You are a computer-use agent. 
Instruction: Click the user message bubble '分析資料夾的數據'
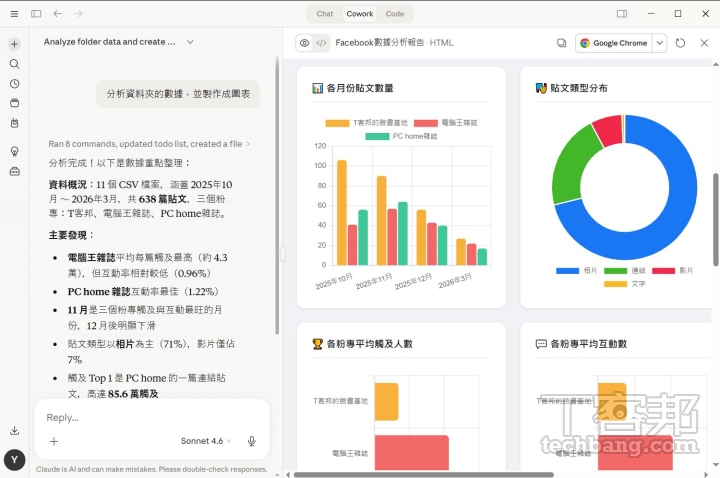coord(178,94)
